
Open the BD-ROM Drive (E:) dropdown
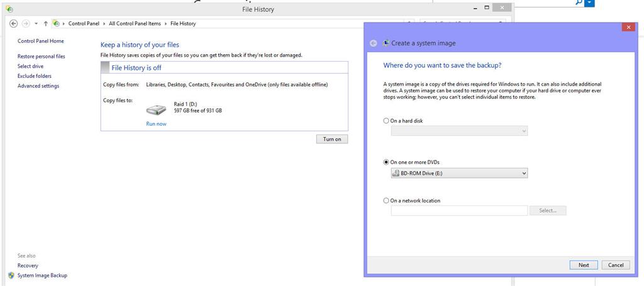459,173
